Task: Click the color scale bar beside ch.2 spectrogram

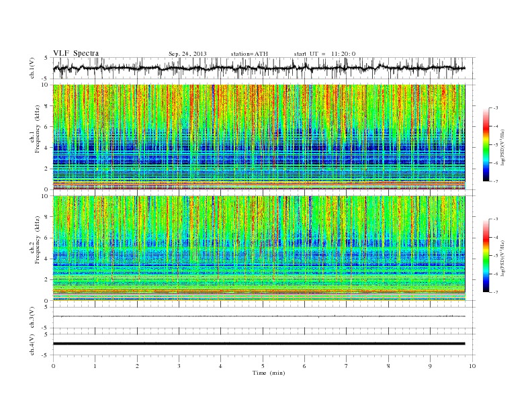Action: (x=486, y=256)
